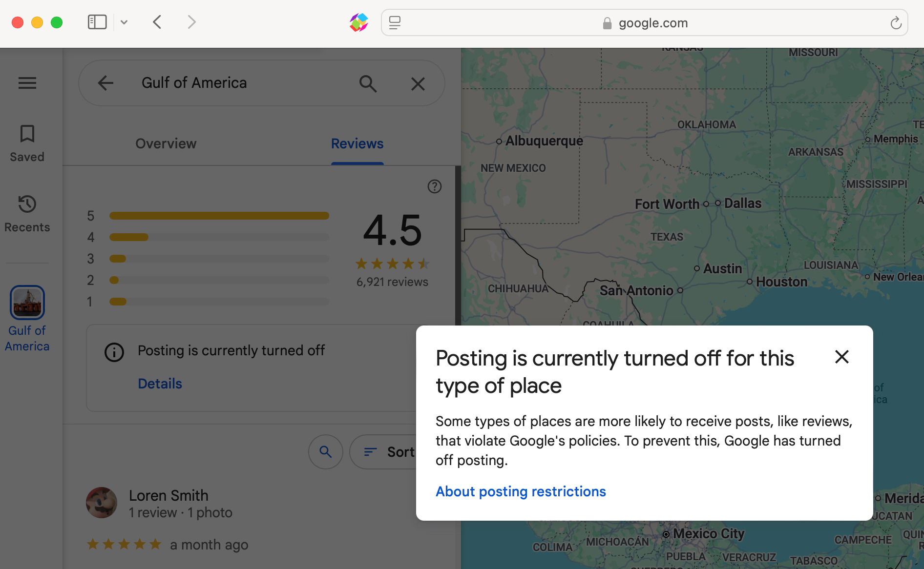
Task: Click the 5-star rating bar
Action: tap(219, 216)
